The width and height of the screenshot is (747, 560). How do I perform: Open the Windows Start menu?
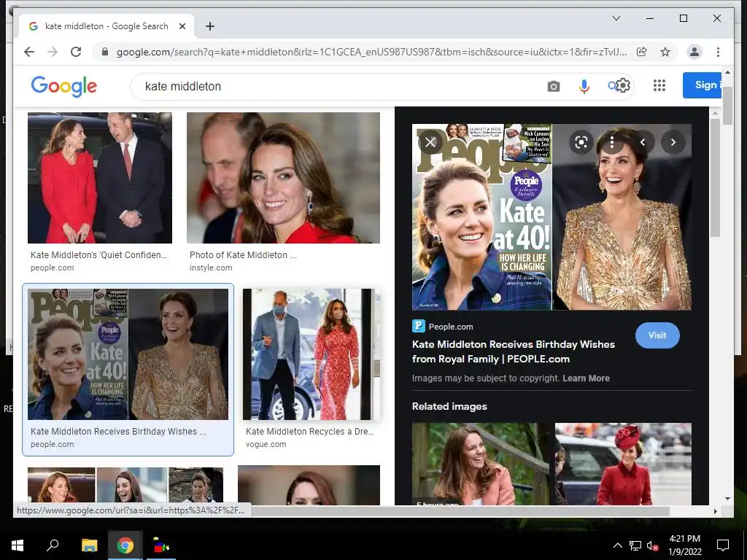18,545
